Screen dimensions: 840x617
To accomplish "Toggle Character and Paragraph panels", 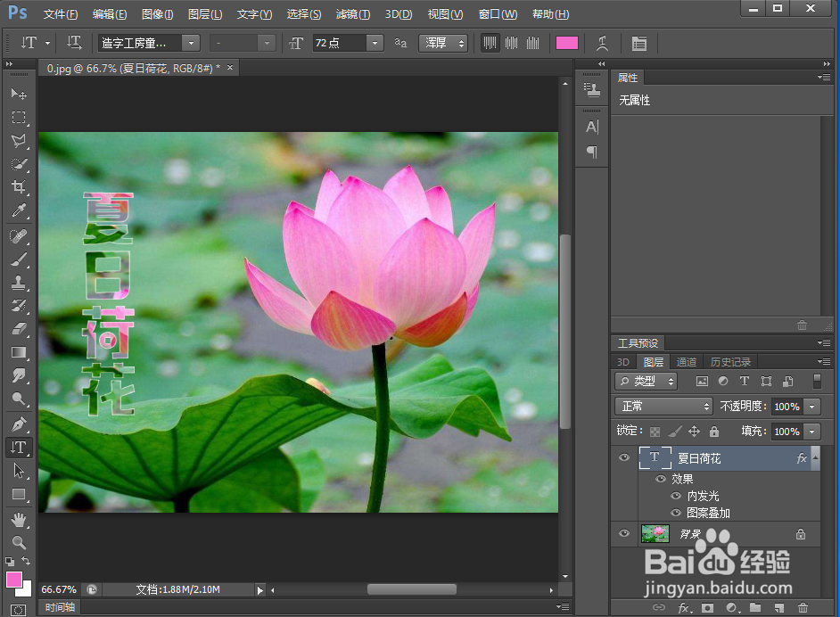I will click(x=639, y=44).
